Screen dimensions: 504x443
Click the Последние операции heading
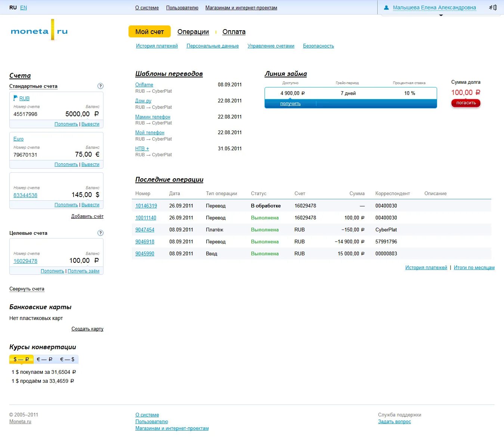[169, 179]
